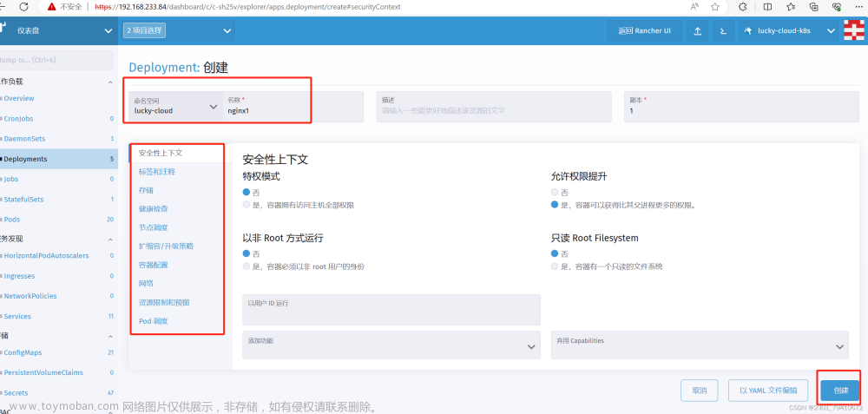Add page to favorites with star icon
The width and height of the screenshot is (868, 414).
[x=715, y=7]
